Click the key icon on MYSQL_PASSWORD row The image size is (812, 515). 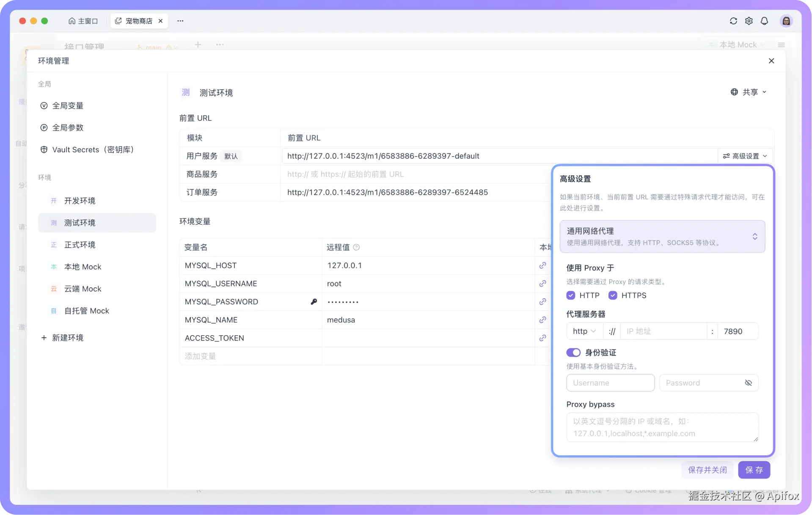[314, 301]
